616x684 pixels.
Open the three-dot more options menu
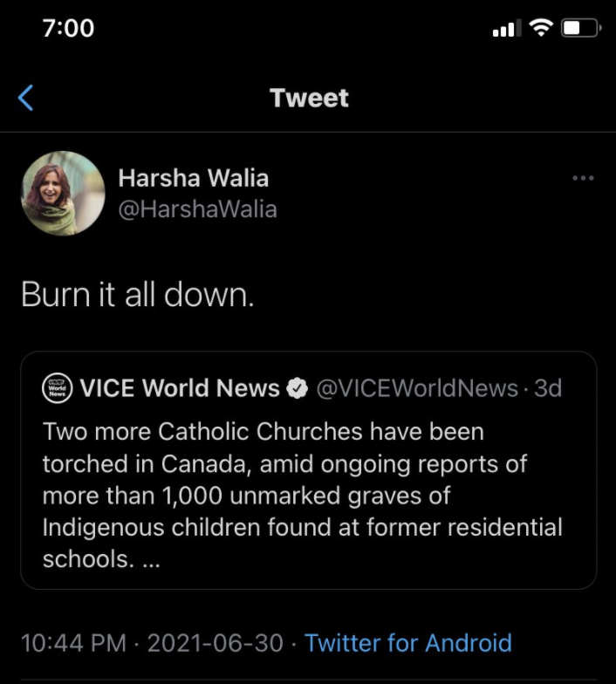pyautogui.click(x=583, y=179)
